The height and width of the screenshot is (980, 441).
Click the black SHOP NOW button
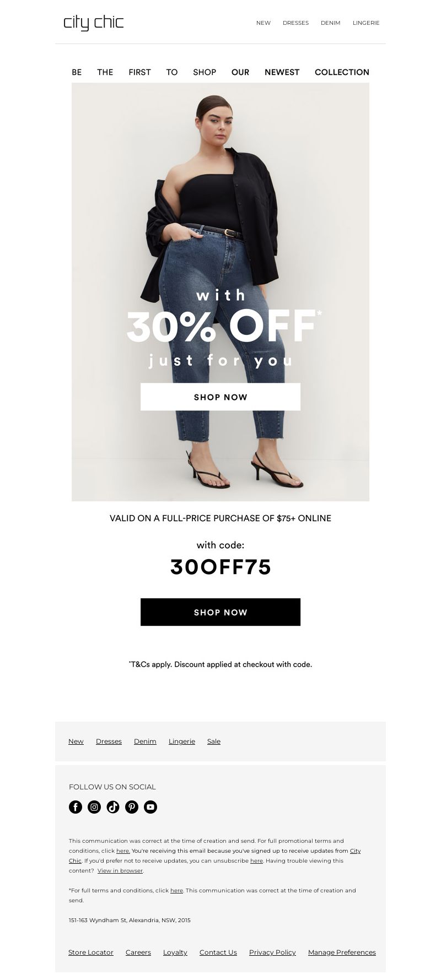click(x=220, y=612)
